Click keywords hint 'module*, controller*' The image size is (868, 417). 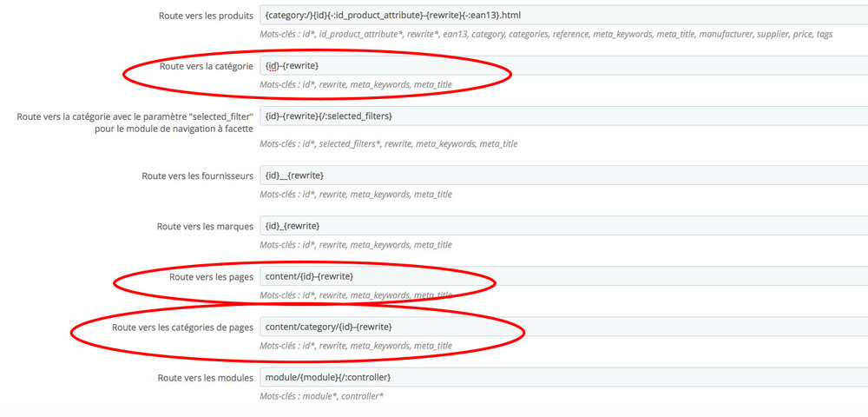[x=322, y=396]
